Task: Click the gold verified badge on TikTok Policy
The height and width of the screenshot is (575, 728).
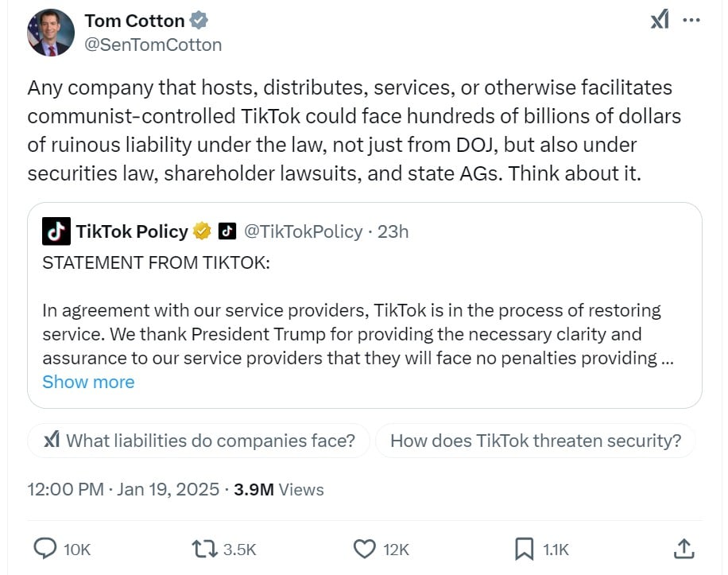Action: [203, 231]
